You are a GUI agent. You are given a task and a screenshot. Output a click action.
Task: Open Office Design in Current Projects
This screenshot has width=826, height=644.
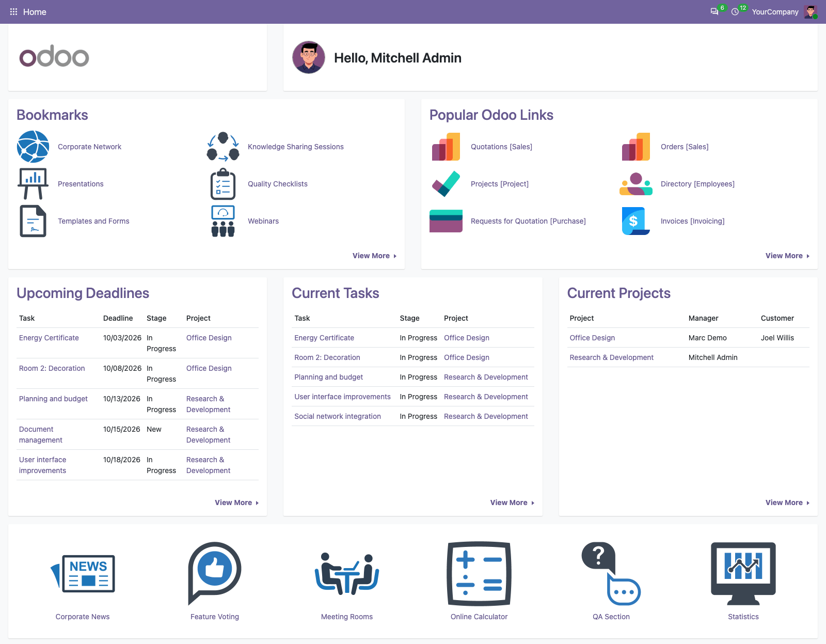click(592, 338)
